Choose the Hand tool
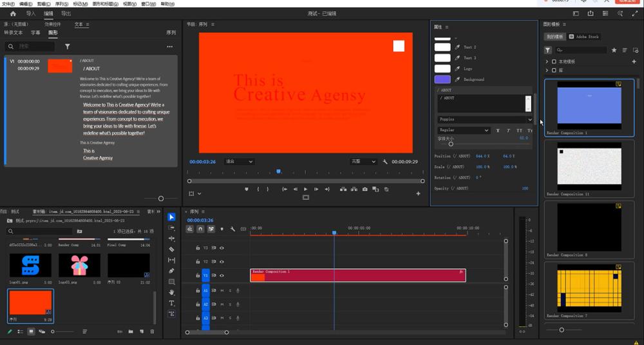 pyautogui.click(x=171, y=292)
